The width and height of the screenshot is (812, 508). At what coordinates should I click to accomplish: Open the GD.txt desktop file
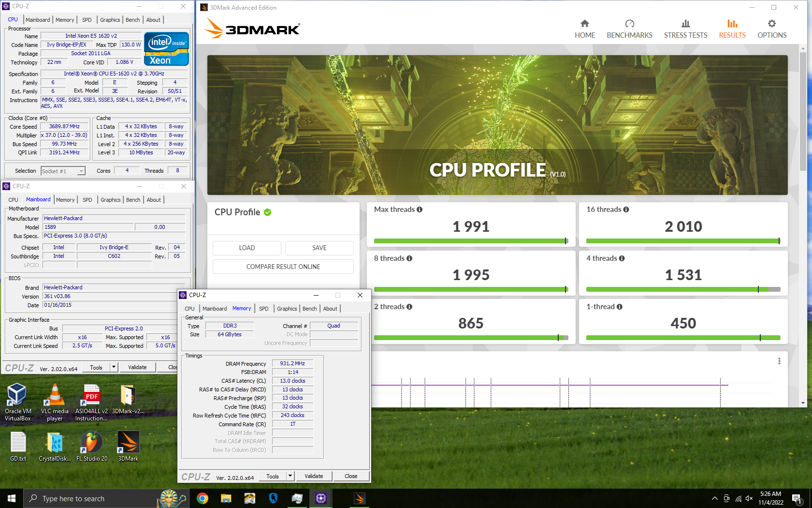pos(18,446)
